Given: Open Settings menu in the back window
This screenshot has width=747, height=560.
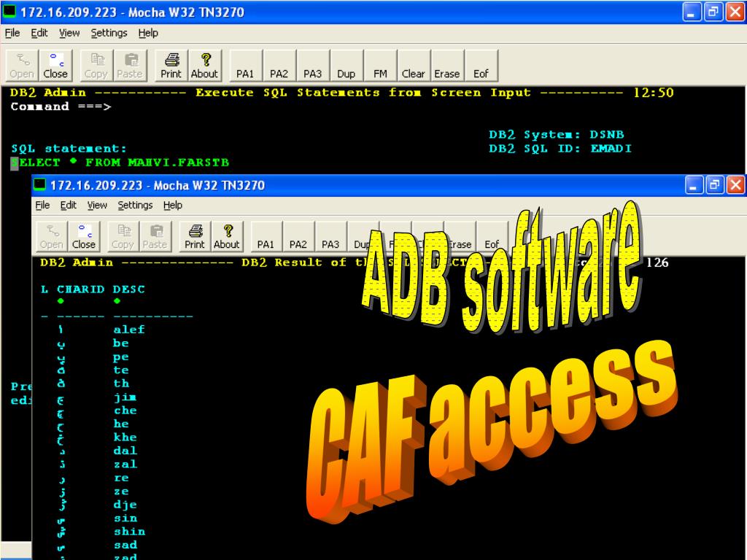Looking at the screenshot, I should click(x=109, y=33).
